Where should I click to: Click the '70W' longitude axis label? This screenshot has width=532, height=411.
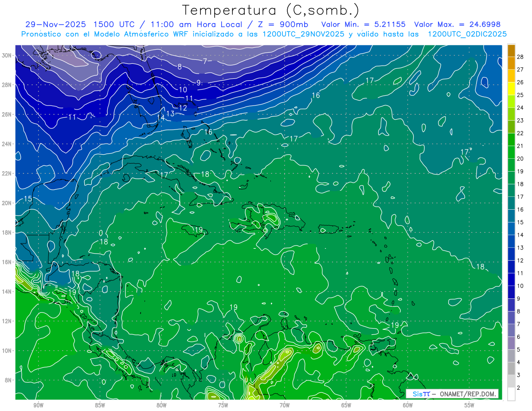click(x=285, y=405)
